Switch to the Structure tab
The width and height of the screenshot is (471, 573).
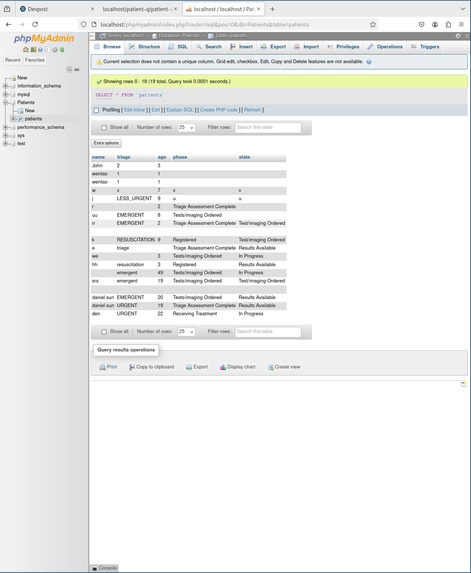click(144, 47)
